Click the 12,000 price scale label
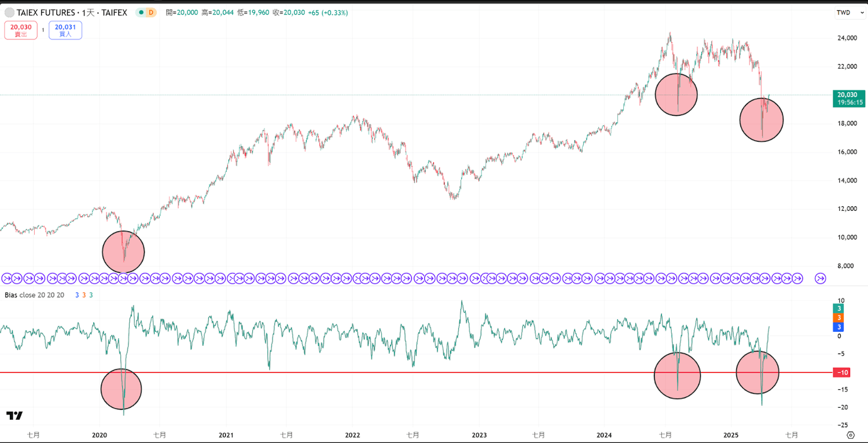868x443 pixels. coord(847,208)
